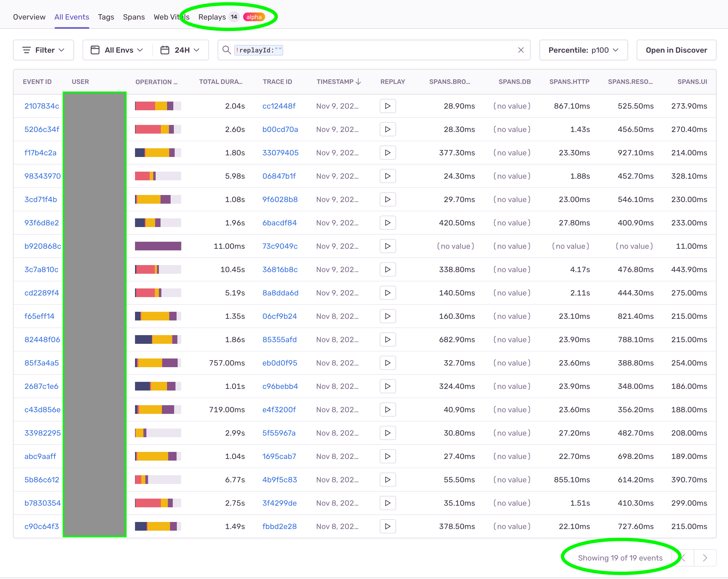Click the sort arrow on the Timestamp column

[358, 81]
